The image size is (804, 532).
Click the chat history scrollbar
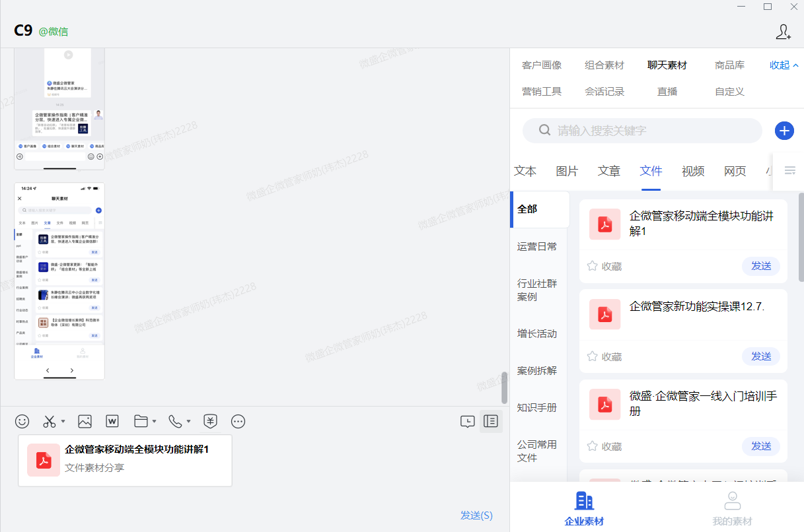coord(505,387)
